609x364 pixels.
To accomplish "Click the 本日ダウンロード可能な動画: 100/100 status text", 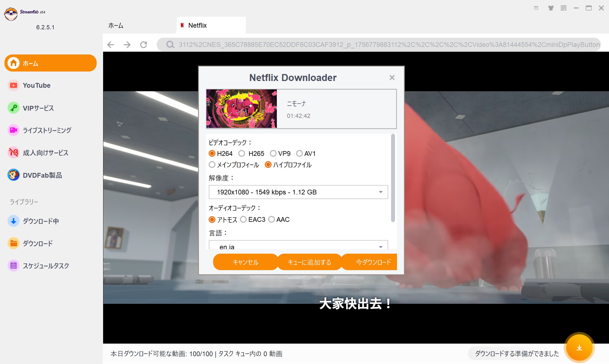I will pos(162,354).
